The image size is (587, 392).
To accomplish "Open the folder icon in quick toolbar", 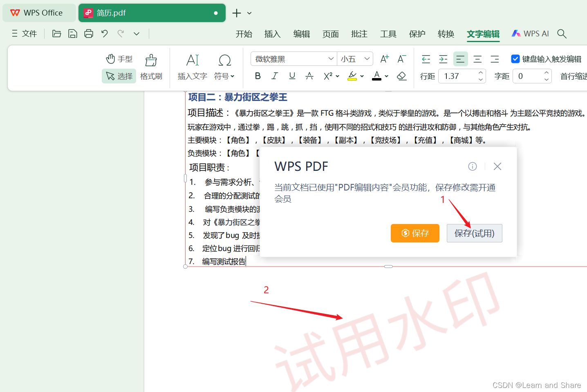I will pyautogui.click(x=57, y=34).
